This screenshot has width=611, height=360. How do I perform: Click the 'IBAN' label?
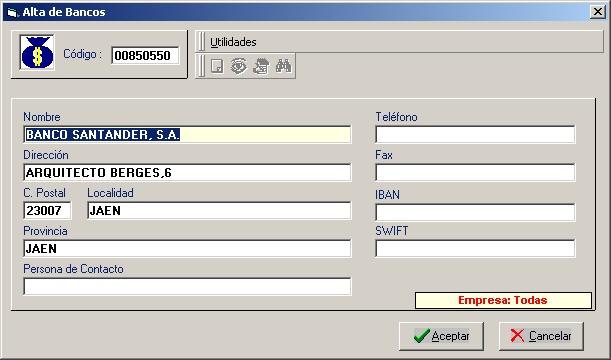point(387,194)
